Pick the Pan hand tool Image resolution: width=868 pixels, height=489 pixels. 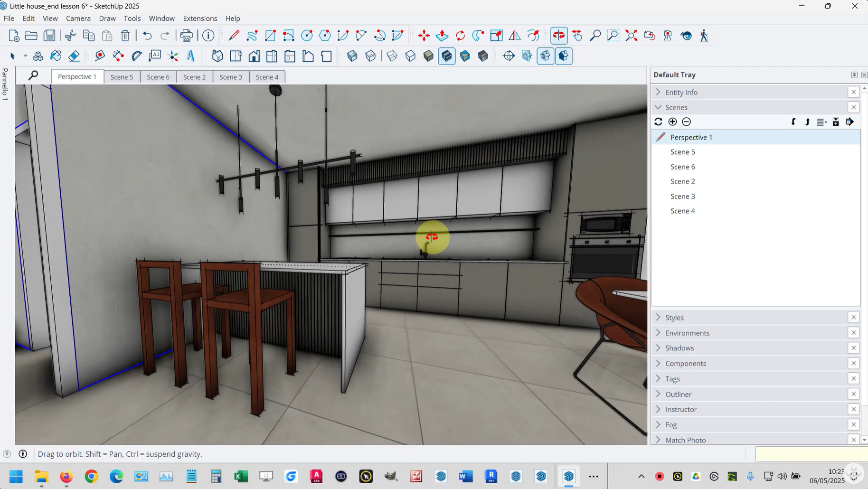pos(577,36)
